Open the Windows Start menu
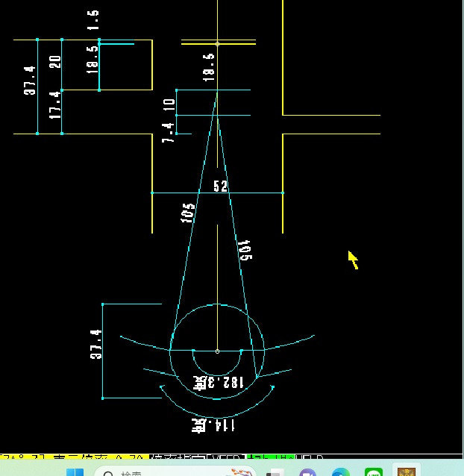 (x=75, y=472)
